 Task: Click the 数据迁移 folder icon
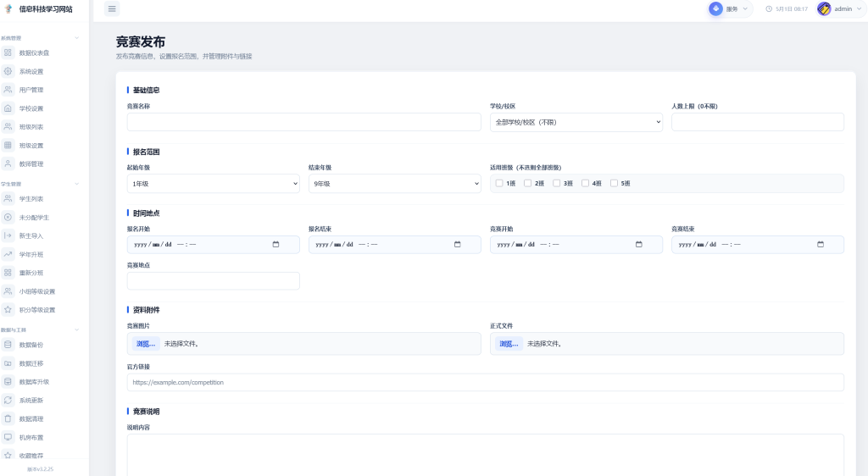coord(8,363)
